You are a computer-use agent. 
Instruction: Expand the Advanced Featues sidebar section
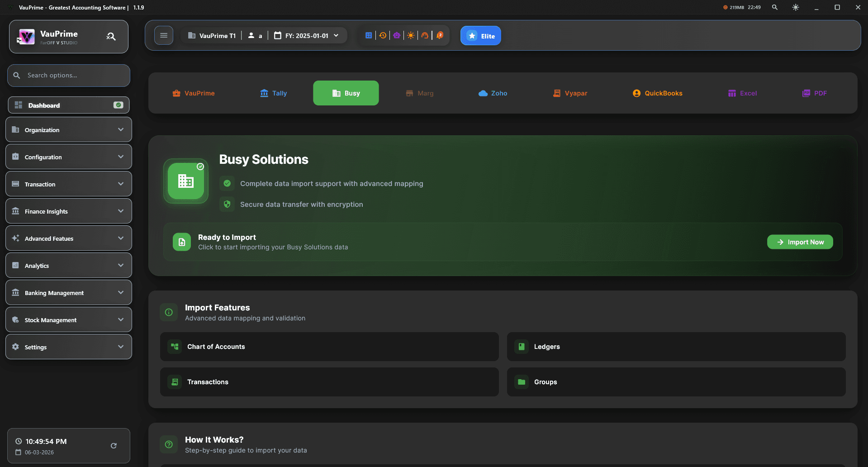pos(69,238)
